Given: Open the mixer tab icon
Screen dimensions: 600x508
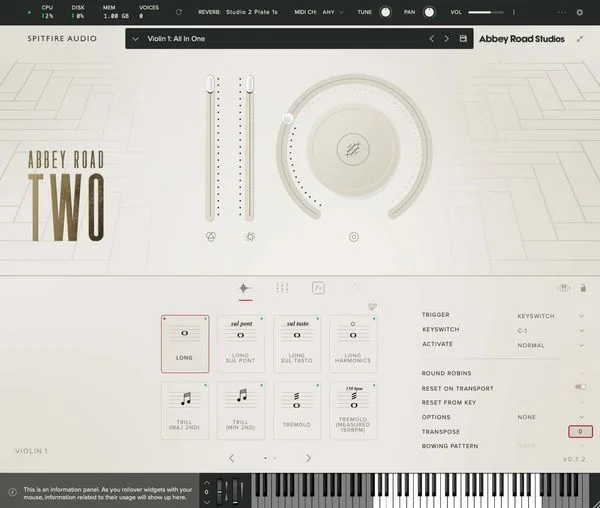Looking at the screenshot, I should click(x=282, y=288).
